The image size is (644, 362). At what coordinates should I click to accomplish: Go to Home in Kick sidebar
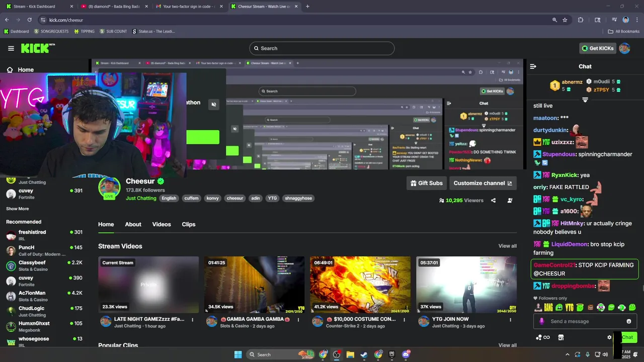click(20, 70)
